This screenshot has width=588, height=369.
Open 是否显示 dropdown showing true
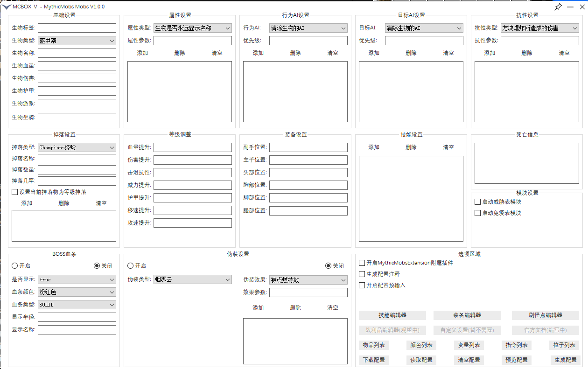point(77,279)
